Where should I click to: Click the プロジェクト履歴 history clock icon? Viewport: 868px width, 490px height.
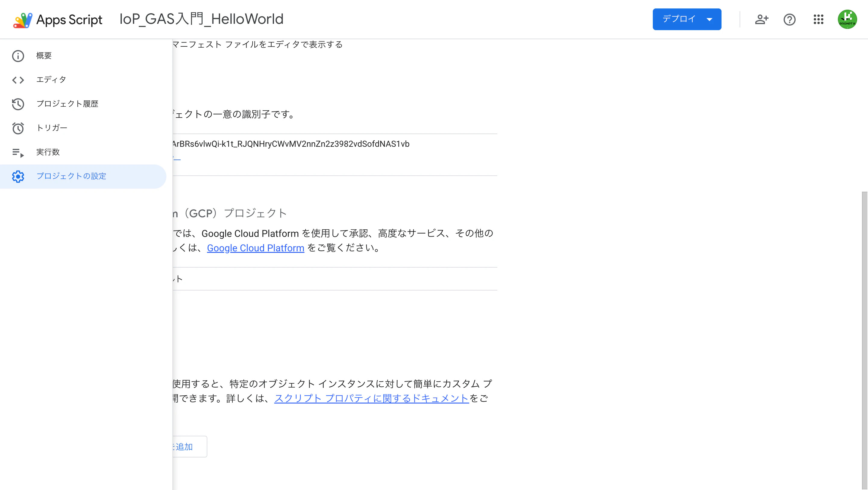tap(18, 104)
